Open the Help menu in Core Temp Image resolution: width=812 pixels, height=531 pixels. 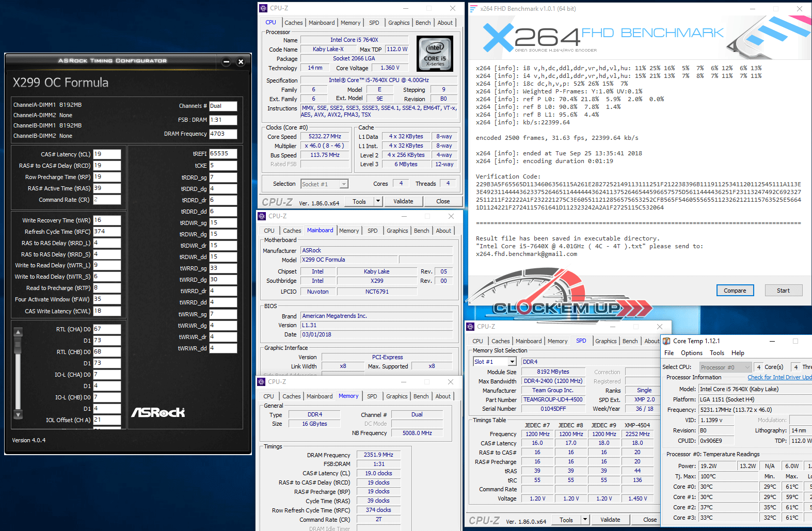tap(738, 353)
